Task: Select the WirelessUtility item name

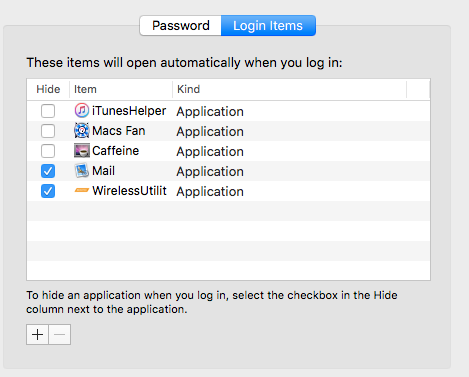Action: point(129,191)
